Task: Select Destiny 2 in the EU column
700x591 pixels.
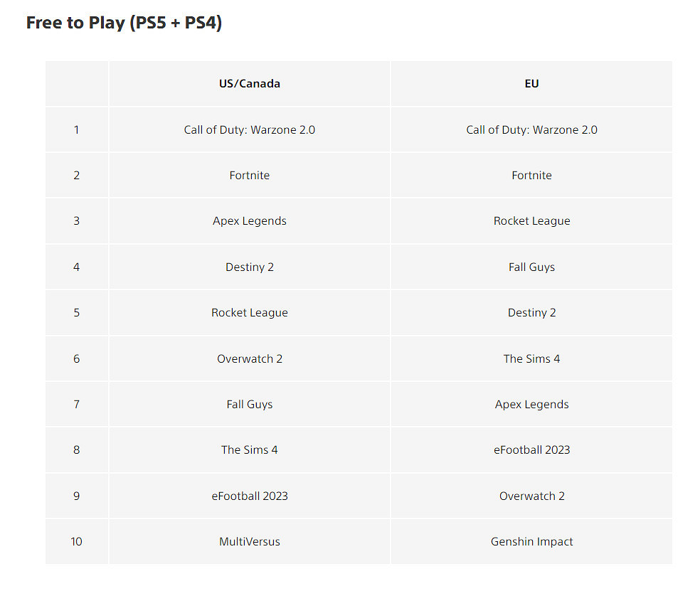Action: coord(531,313)
